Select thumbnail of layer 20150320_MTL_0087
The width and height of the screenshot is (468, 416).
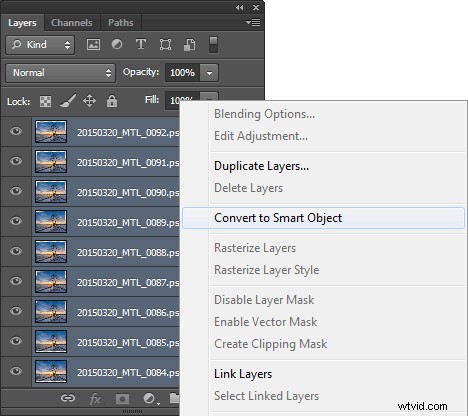pyautogui.click(x=51, y=281)
